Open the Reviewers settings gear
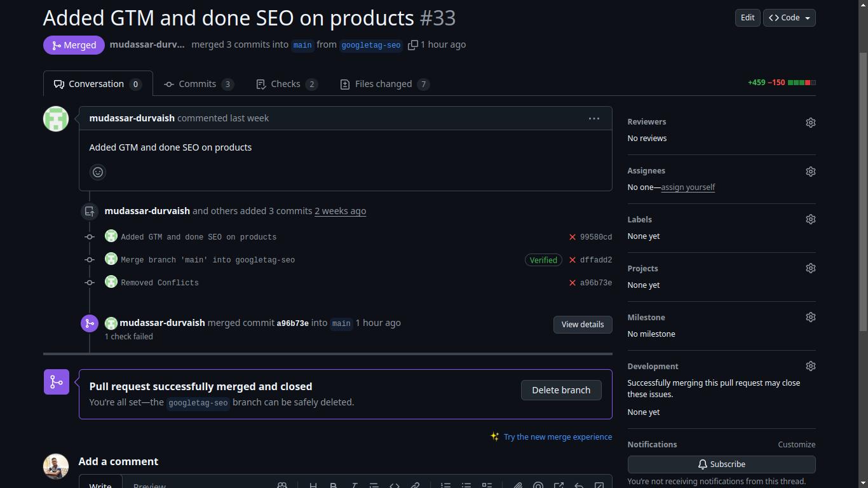This screenshot has height=488, width=868. 810,123
